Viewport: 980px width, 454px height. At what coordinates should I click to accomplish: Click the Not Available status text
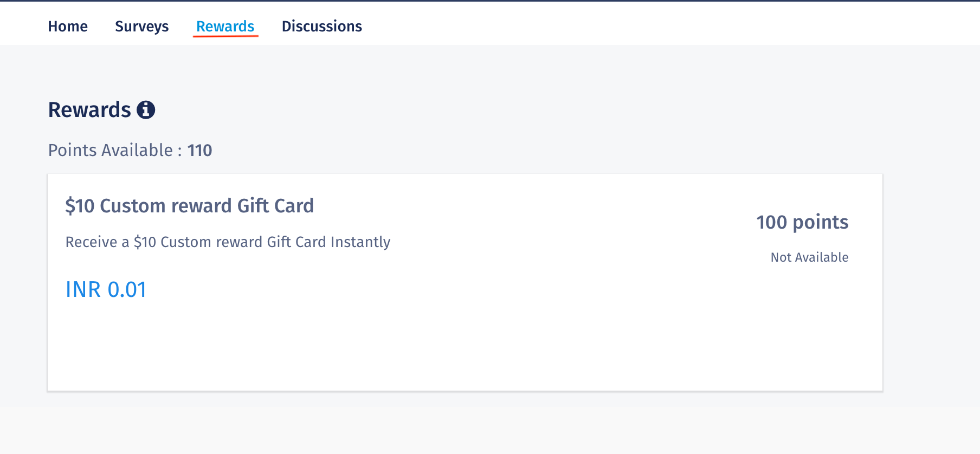click(809, 257)
